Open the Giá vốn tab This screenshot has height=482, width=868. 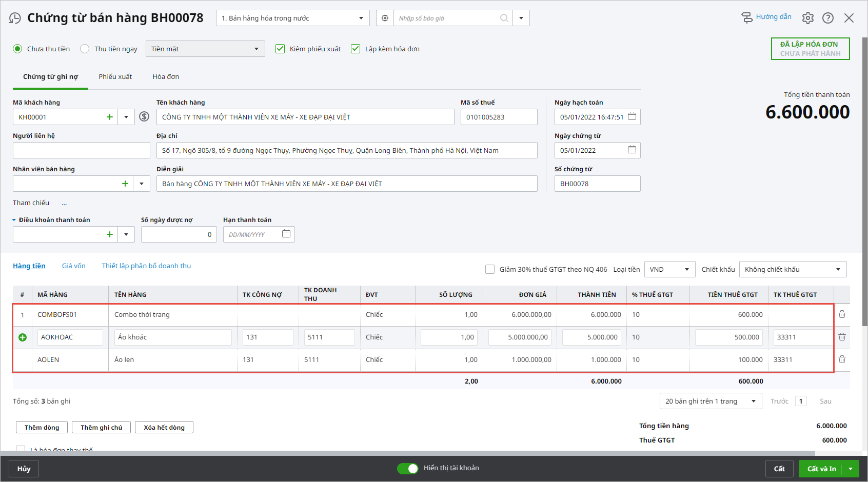pos(74,266)
